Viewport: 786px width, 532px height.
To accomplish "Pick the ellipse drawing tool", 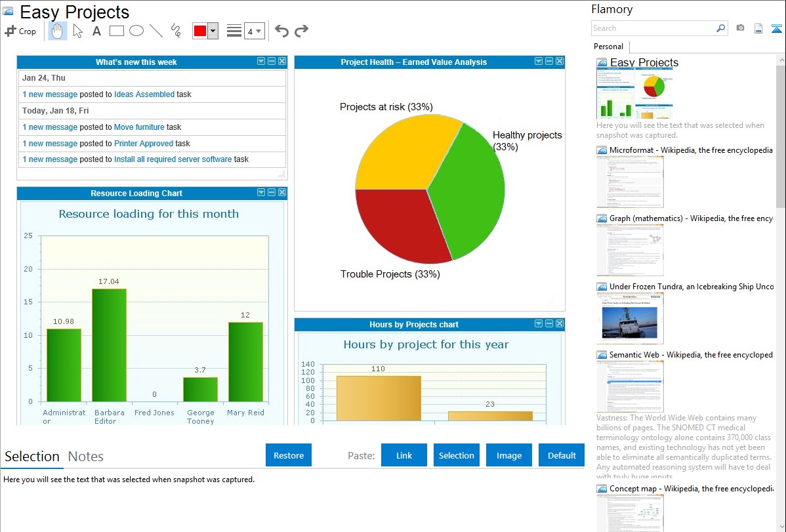I will (136, 31).
